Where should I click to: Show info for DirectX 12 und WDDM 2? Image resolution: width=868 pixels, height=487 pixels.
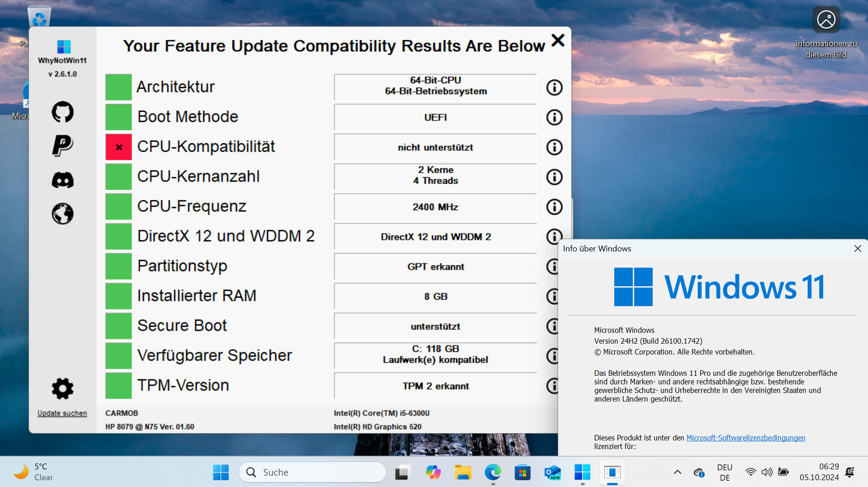(554, 236)
